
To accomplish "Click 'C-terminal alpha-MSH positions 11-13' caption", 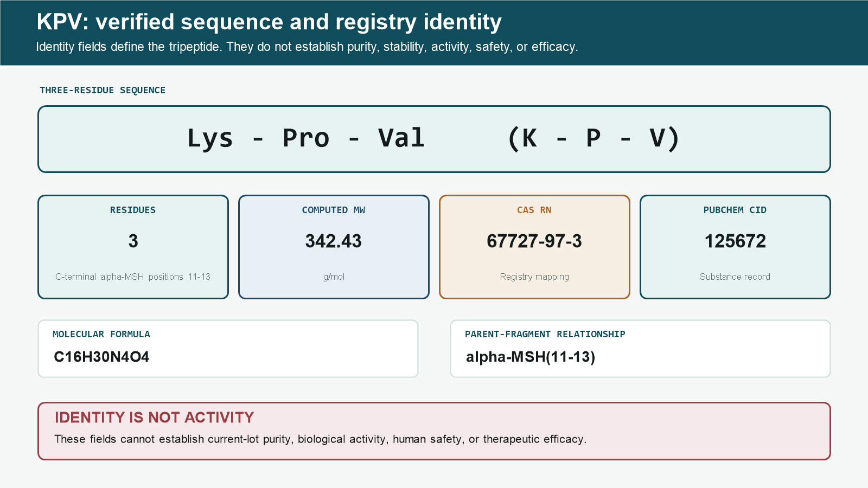I will coord(133,277).
